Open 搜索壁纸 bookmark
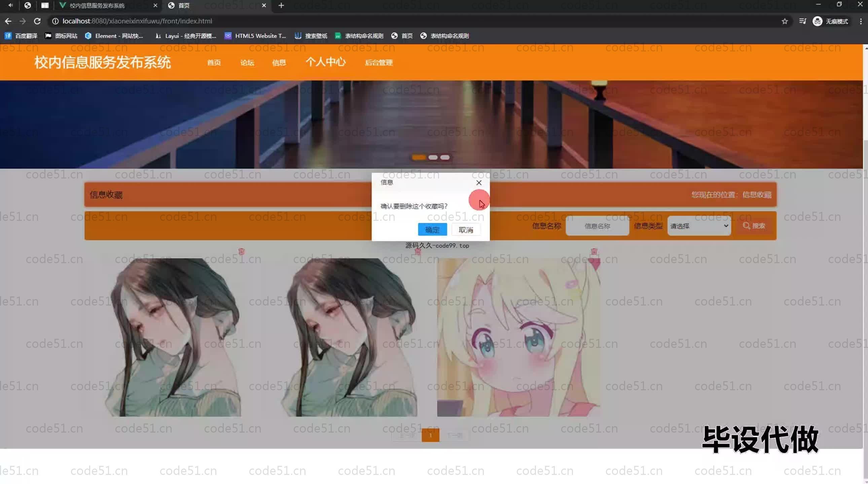This screenshot has height=484, width=868. point(311,36)
